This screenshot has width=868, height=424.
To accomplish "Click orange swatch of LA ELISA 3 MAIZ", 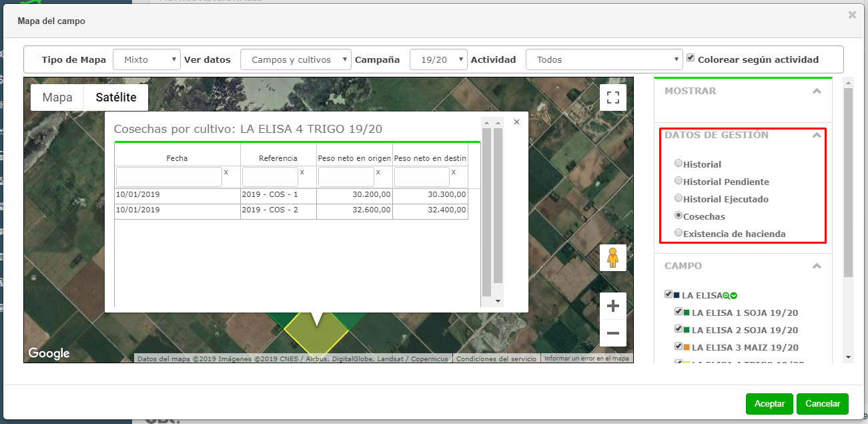I will [x=686, y=347].
